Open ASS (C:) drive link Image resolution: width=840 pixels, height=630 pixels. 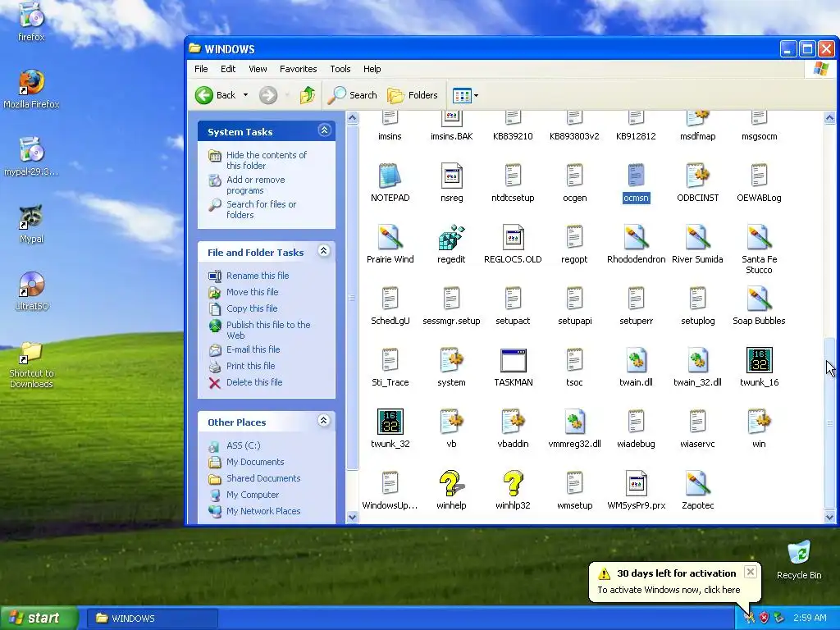click(243, 445)
